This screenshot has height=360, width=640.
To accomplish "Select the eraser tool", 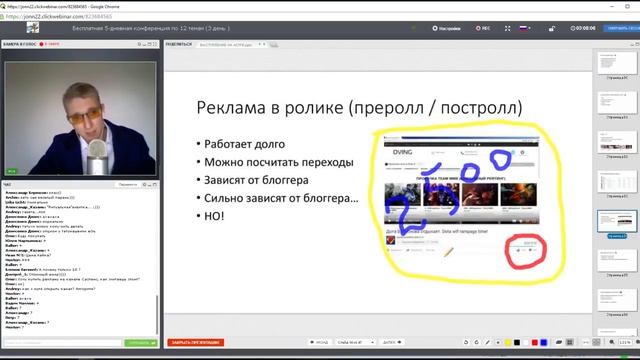I will click(x=559, y=342).
